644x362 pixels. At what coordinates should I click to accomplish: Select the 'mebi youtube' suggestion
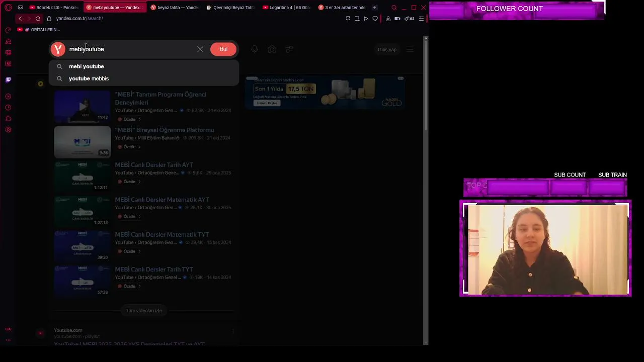click(144, 66)
